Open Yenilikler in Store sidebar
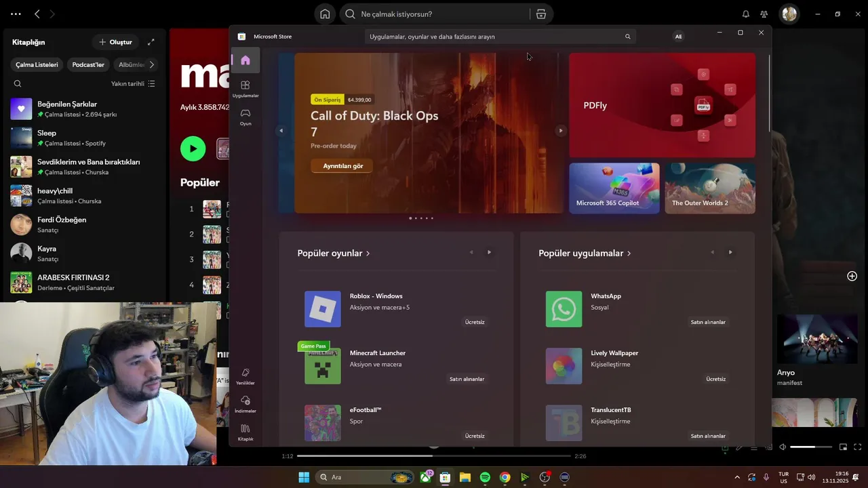868x488 pixels. pos(245,376)
